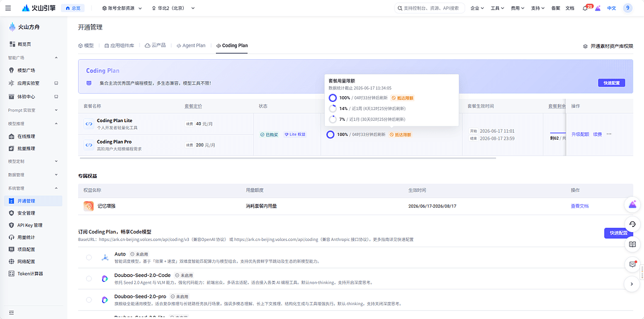Screen dimensions: 644x319
Task: Focus the 支持控制台、资源、API搜索 search field
Action: 429,8
